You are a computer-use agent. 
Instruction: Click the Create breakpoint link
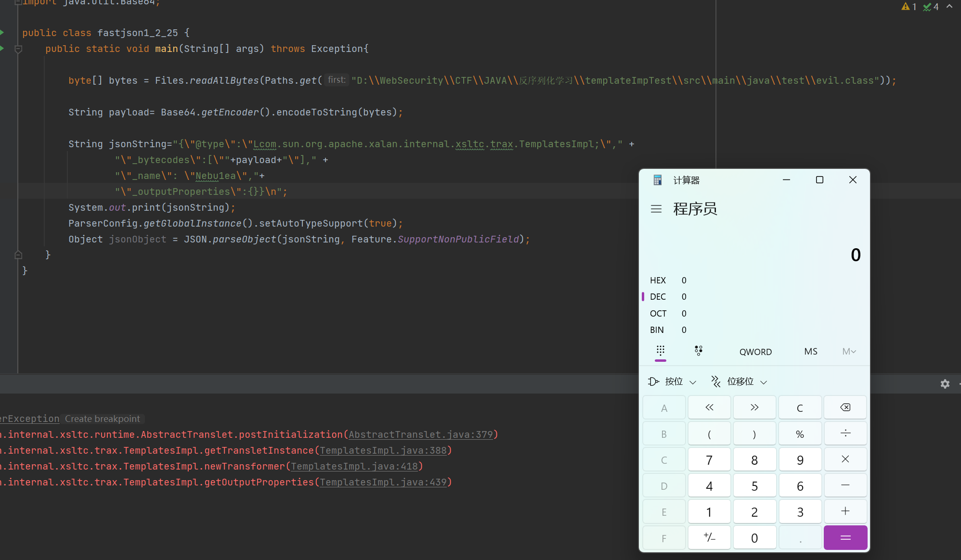(103, 419)
